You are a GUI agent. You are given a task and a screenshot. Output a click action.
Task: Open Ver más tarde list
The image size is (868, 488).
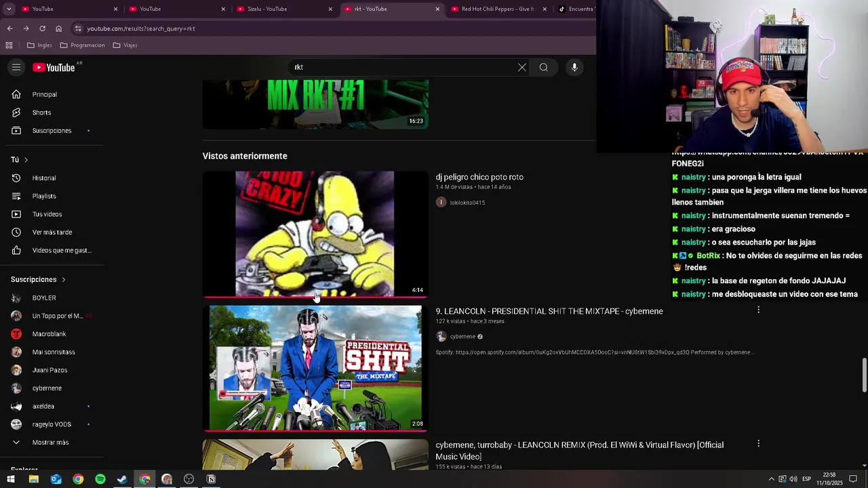(53, 232)
